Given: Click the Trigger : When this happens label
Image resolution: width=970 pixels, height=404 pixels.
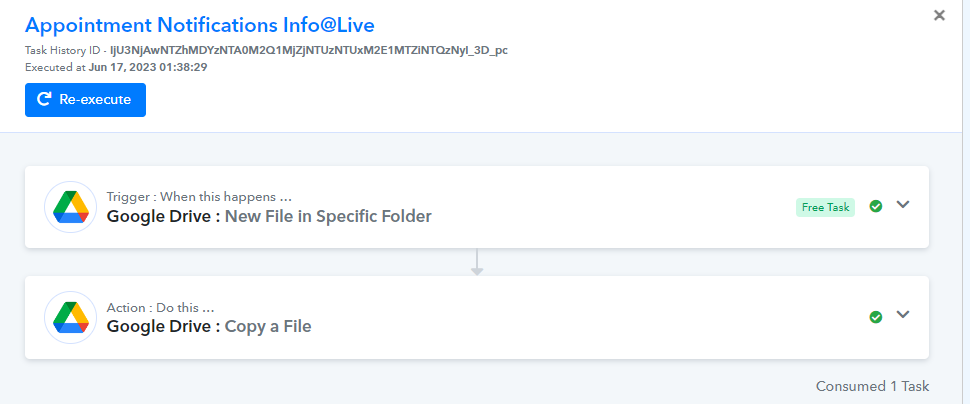Looking at the screenshot, I should click(x=199, y=197).
